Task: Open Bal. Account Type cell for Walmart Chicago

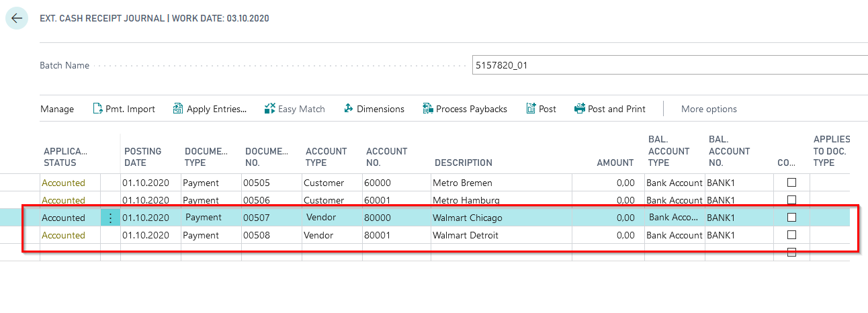Action: click(675, 218)
